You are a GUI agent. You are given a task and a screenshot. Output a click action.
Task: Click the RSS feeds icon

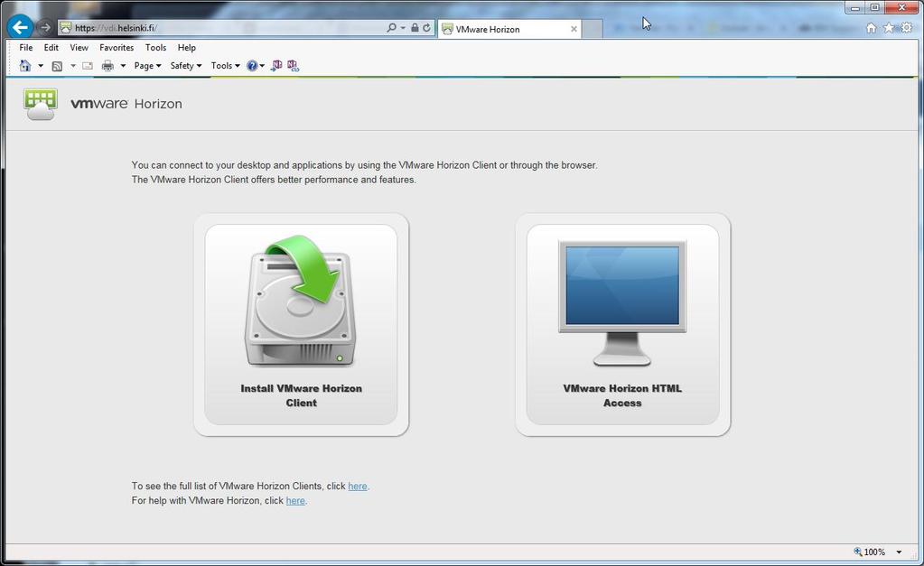[x=57, y=66]
